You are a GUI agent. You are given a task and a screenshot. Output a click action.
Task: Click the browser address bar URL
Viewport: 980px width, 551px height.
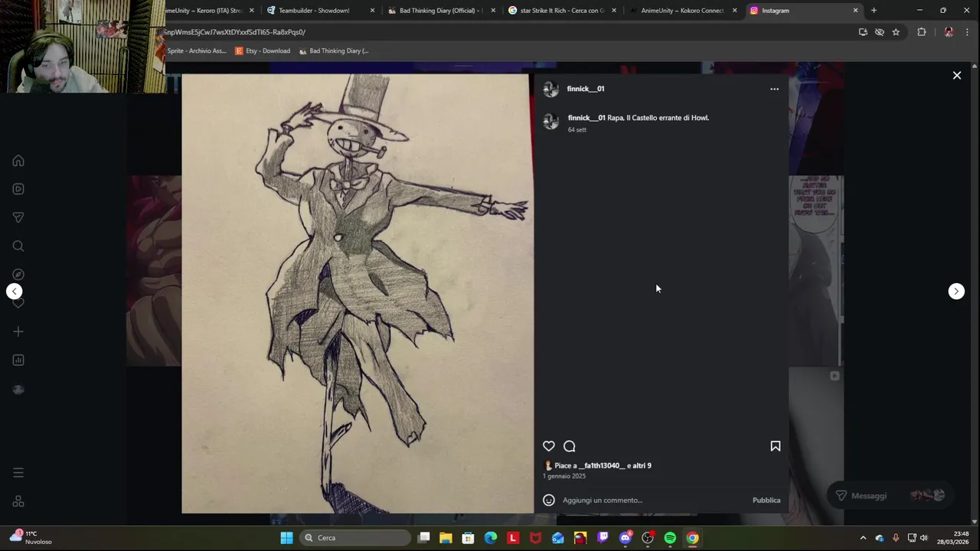234,32
